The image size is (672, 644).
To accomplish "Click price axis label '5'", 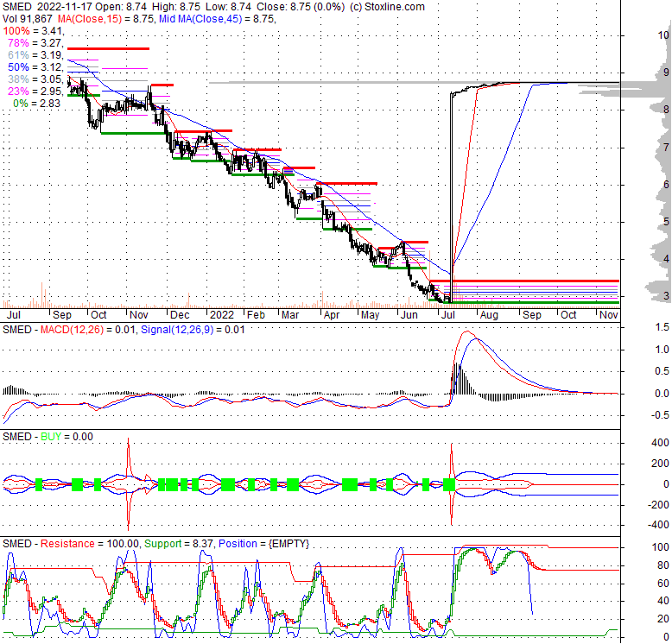I will tap(667, 221).
